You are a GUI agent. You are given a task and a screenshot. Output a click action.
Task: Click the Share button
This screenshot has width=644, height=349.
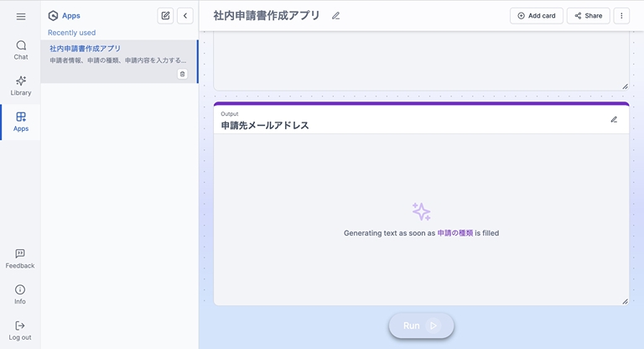pyautogui.click(x=588, y=16)
